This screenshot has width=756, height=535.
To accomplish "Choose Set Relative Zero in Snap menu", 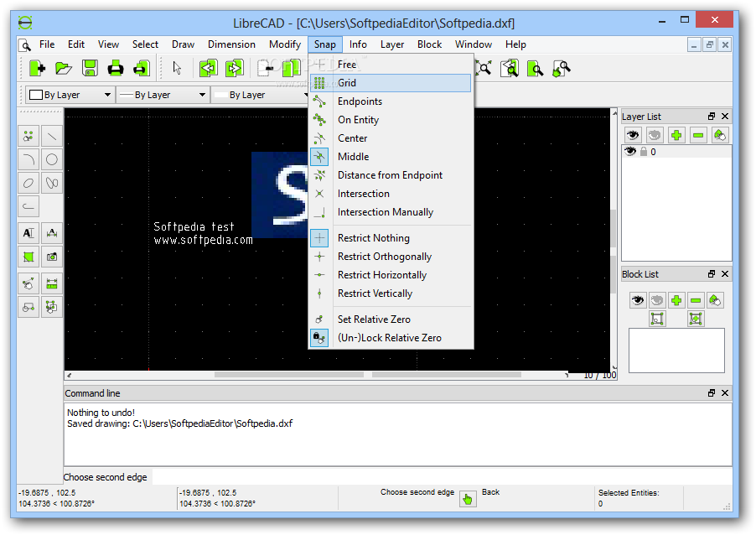I will point(391,319).
